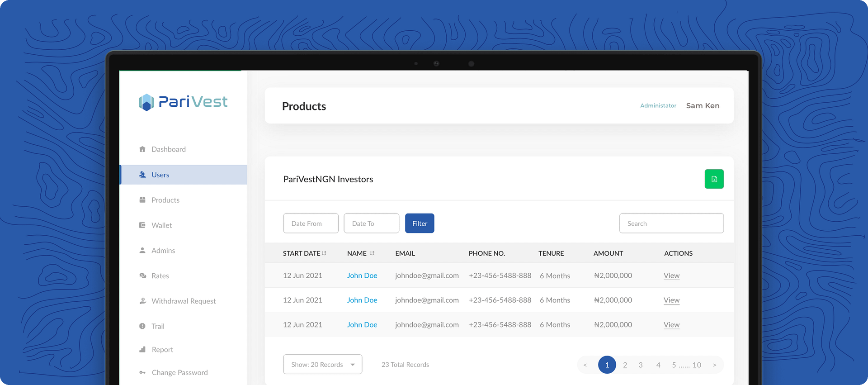This screenshot has width=868, height=385.
Task: Go to Admins in the sidebar
Action: pos(163,251)
